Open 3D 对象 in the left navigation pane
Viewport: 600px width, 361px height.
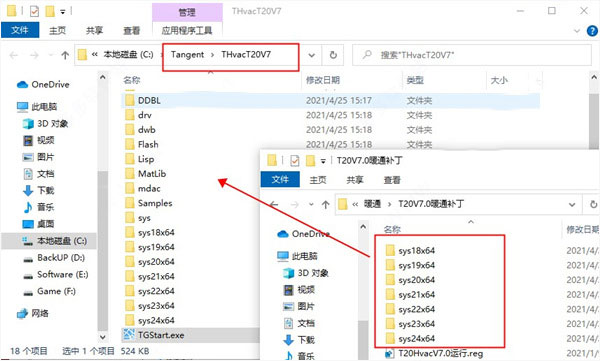[x=45, y=124]
